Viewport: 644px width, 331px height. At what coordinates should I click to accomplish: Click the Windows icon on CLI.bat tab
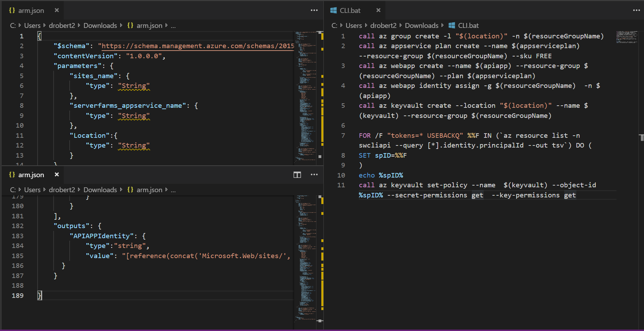pyautogui.click(x=333, y=10)
